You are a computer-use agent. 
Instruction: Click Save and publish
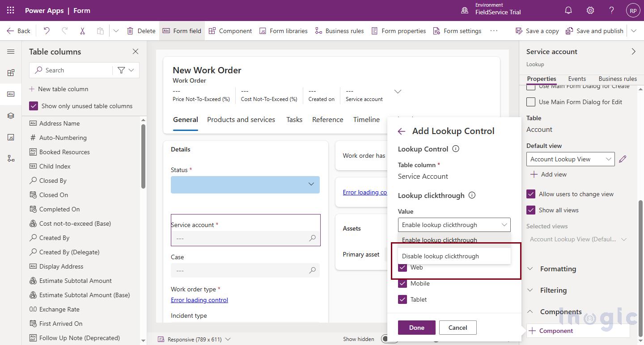pos(594,31)
